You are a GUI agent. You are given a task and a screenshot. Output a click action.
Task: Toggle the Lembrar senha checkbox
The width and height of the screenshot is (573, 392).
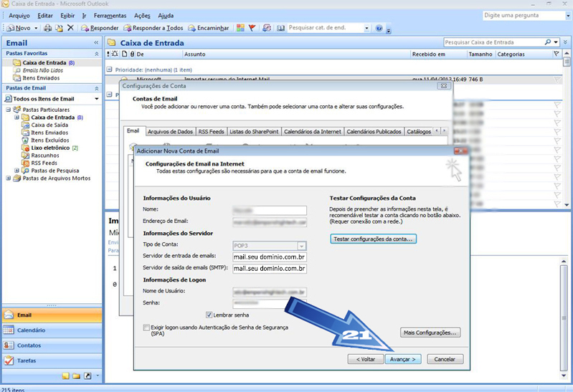coord(209,315)
